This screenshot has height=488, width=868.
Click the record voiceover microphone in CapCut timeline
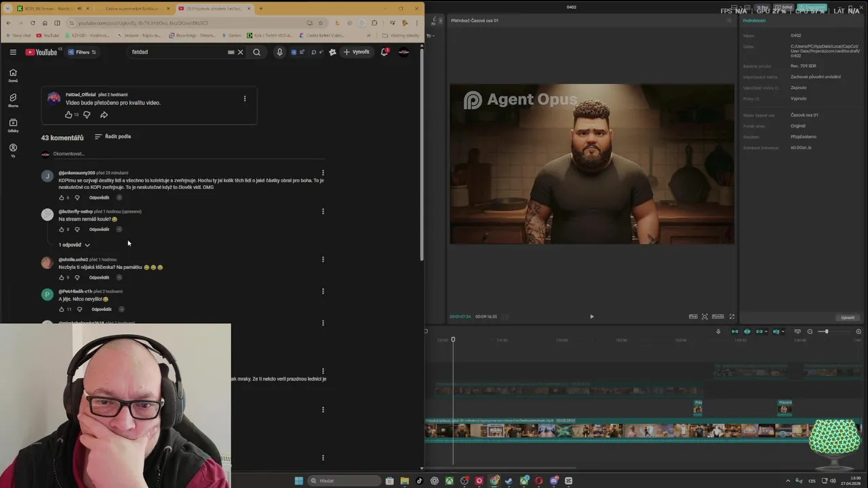coord(718,331)
